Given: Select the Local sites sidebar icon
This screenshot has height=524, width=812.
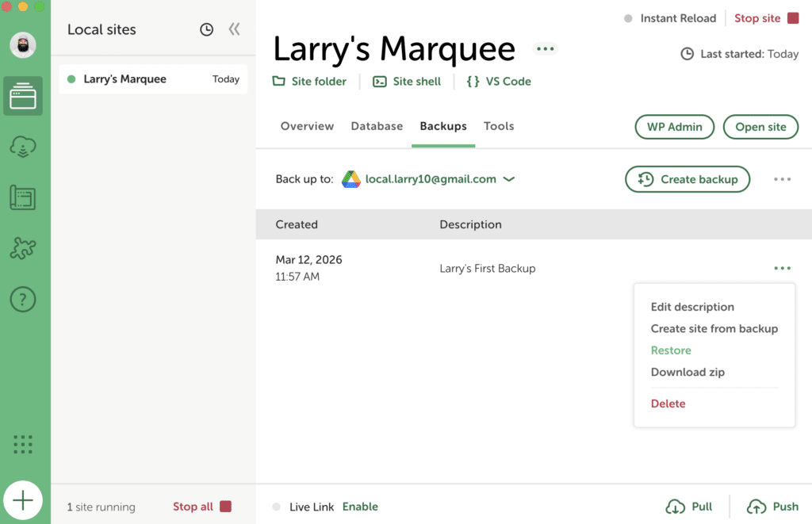Looking at the screenshot, I should pos(23,97).
